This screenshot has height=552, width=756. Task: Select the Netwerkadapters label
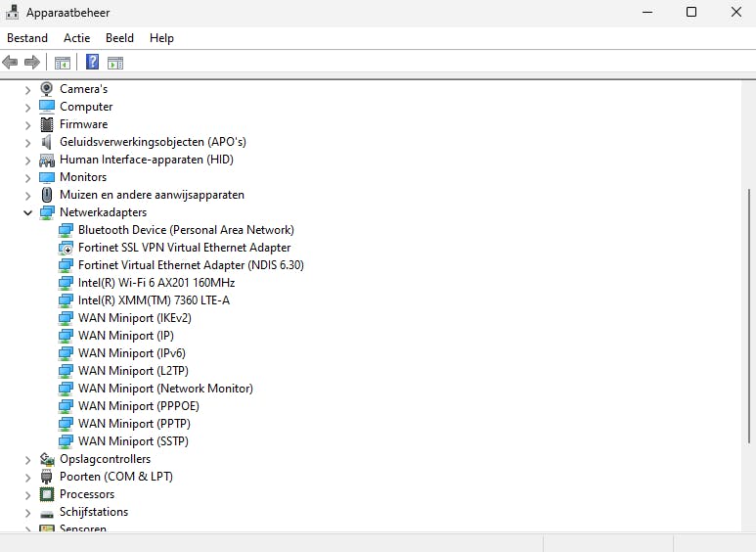(103, 212)
